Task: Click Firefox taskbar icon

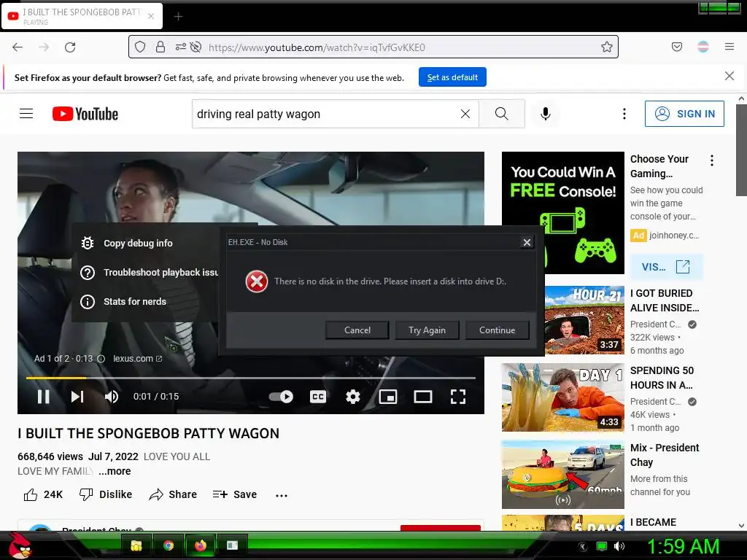Action: coord(201,545)
